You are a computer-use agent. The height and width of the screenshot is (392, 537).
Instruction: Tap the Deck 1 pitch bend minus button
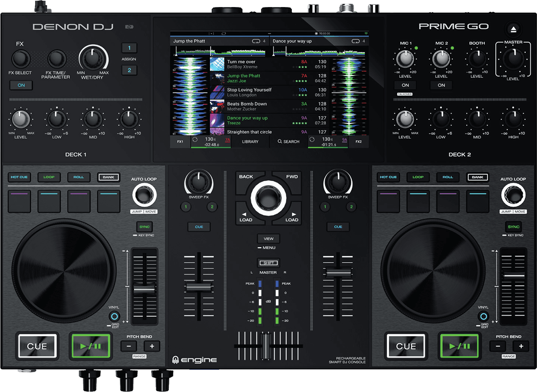tap(128, 346)
